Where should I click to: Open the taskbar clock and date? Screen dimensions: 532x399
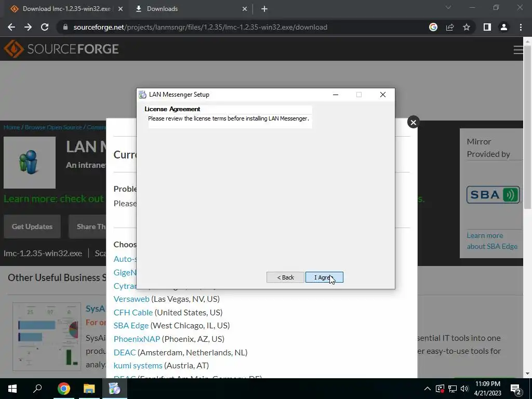[487, 389]
